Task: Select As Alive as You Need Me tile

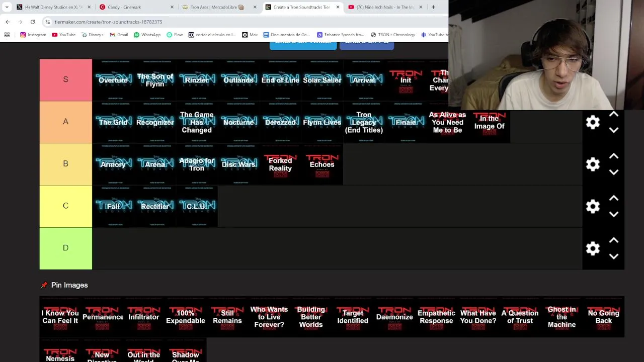Action: (447, 122)
